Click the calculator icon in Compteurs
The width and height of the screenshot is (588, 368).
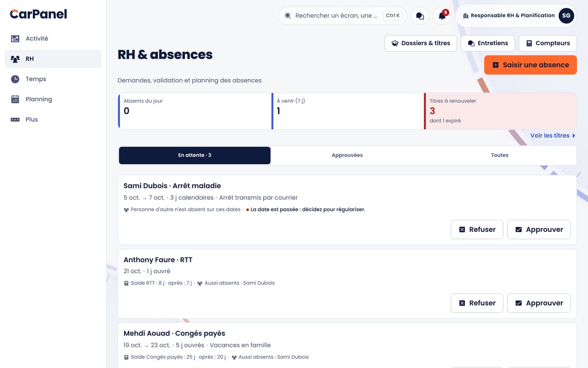coord(529,43)
